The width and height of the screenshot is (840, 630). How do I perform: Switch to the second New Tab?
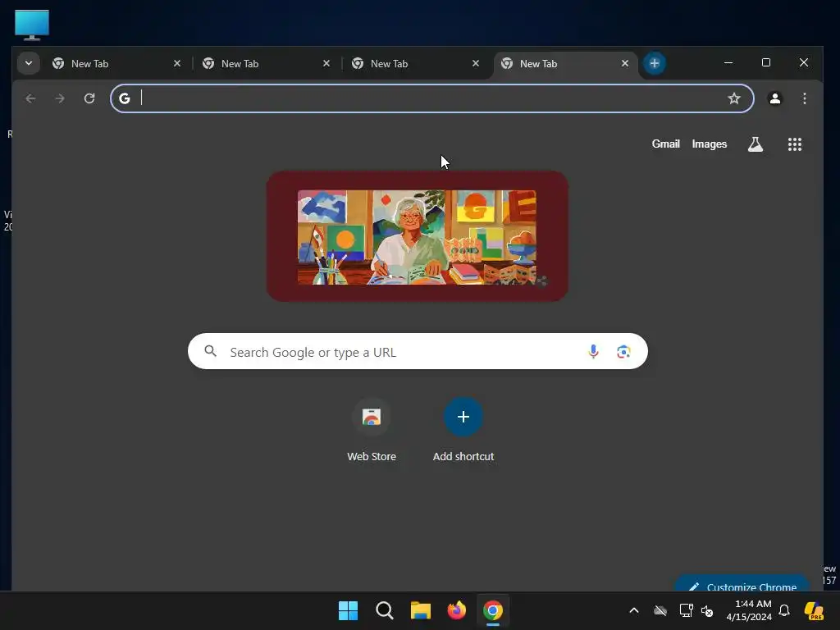[267, 64]
